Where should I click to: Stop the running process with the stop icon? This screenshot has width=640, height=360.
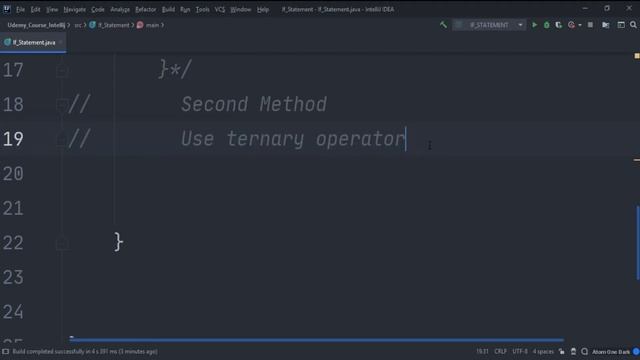(x=590, y=25)
